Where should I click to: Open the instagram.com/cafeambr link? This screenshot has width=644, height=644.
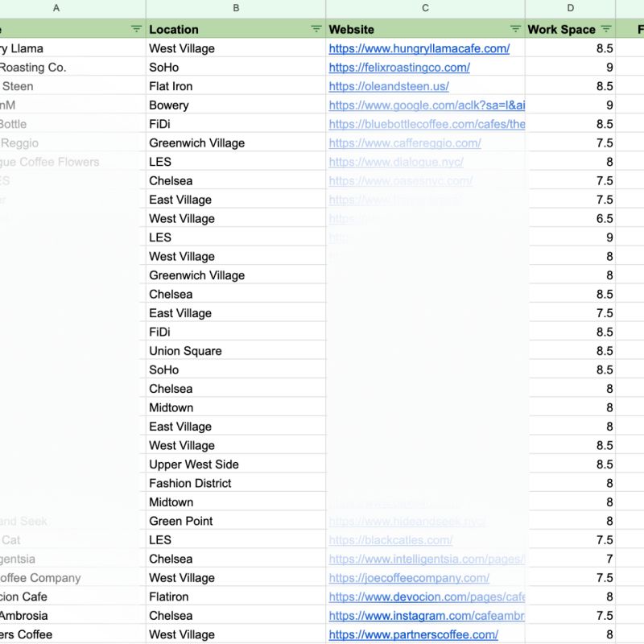pyautogui.click(x=427, y=615)
